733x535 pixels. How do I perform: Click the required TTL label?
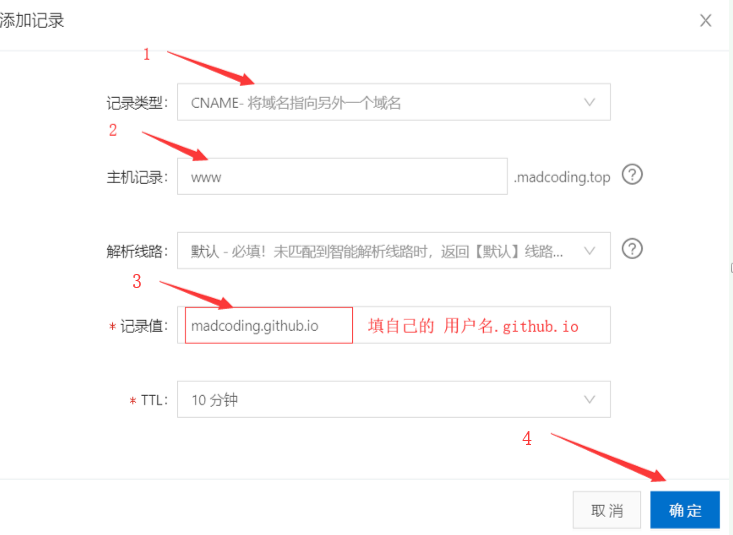pos(148,400)
